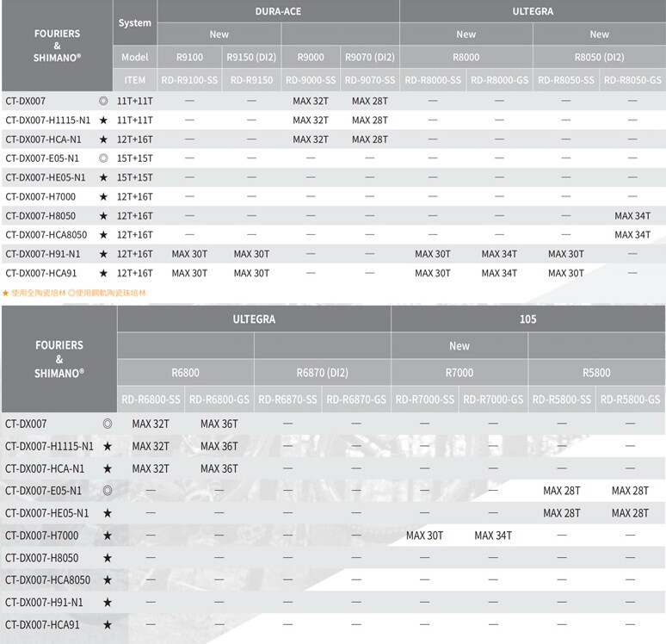Click MAX 34T in the CT-DX007-H8050 row
666x644 pixels.
click(632, 216)
